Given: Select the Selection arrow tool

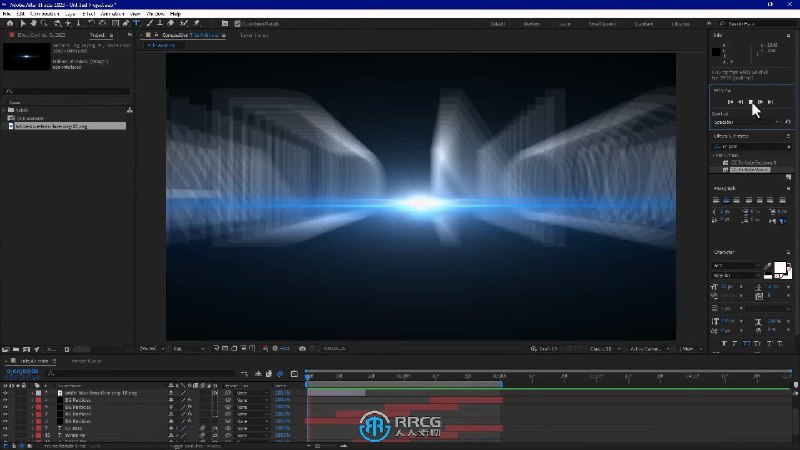Looking at the screenshot, I should pos(22,23).
